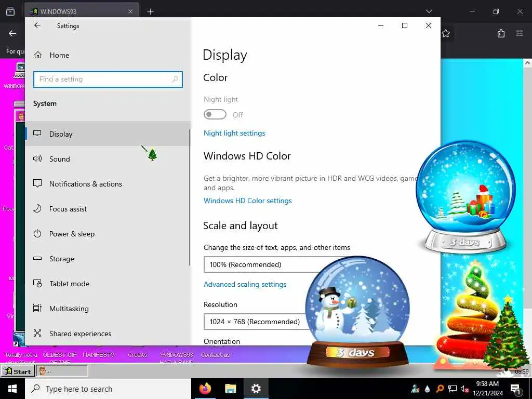Image resolution: width=532 pixels, height=399 pixels.
Task: Focus the Find a setting search box
Action: pos(108,79)
